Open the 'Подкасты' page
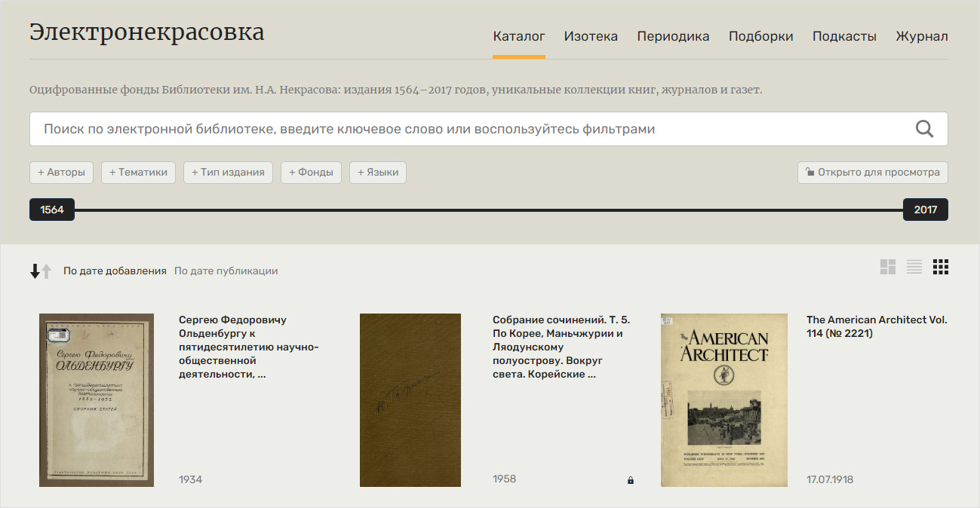 pyautogui.click(x=844, y=36)
